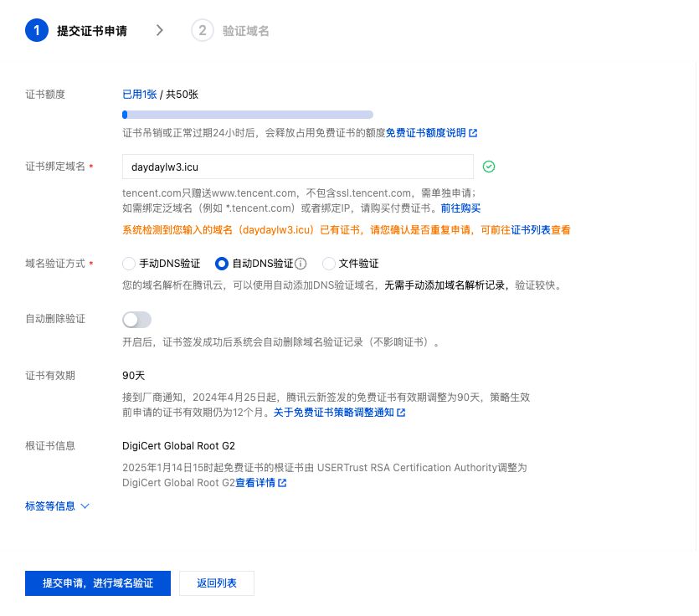Click the certificate quota progress bar
The height and width of the screenshot is (616, 699).
click(248, 115)
